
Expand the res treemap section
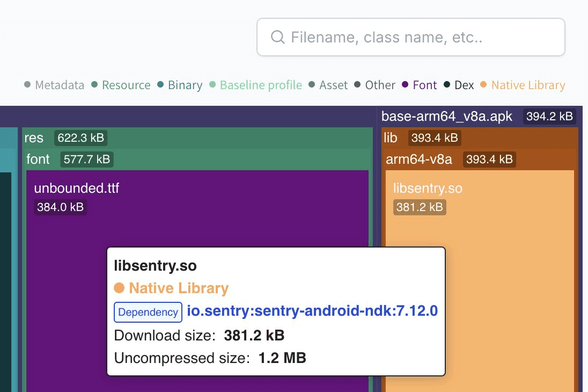point(34,138)
